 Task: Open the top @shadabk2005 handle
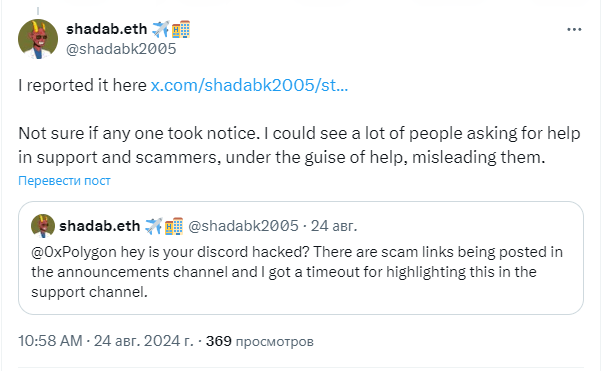[121, 49]
